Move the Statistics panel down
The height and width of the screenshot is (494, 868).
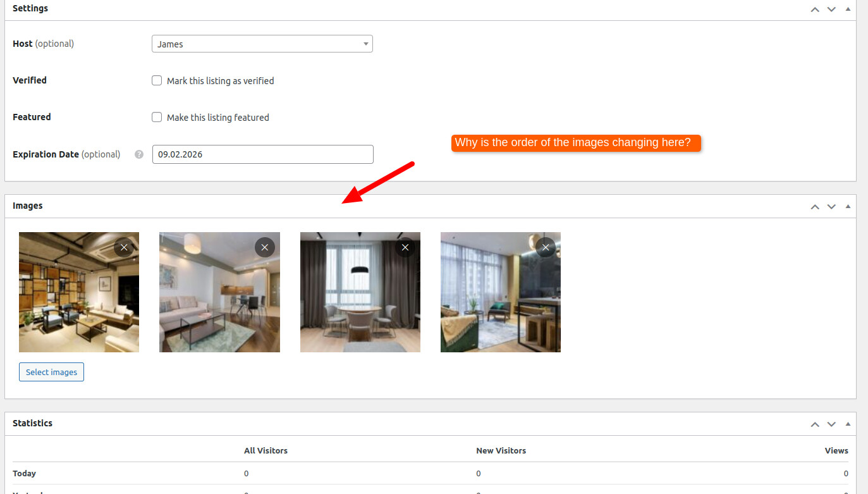831,424
